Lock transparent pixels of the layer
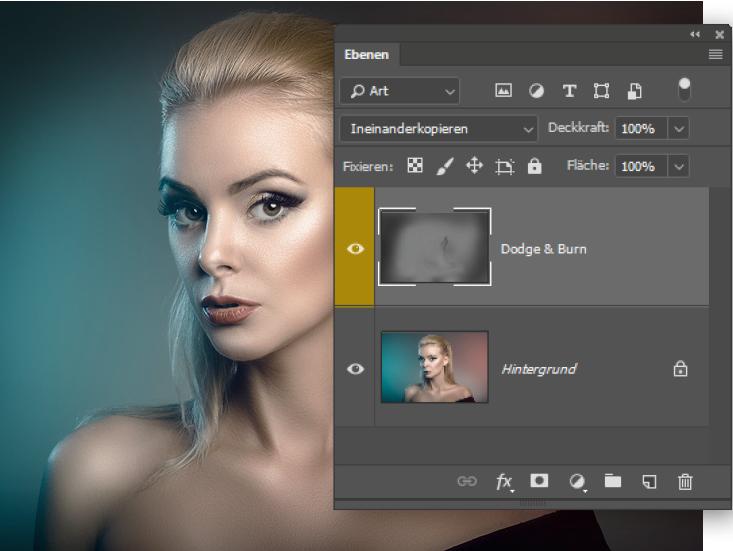The height and width of the screenshot is (551, 733). (415, 166)
